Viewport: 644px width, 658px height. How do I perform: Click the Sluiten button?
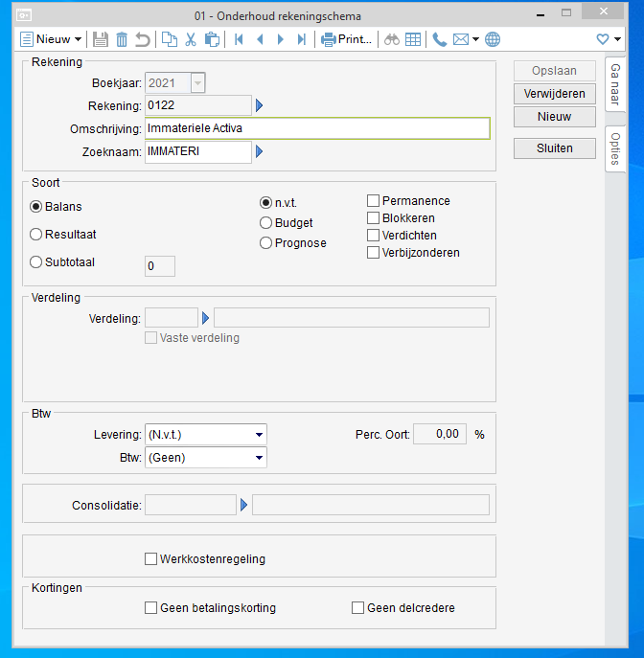[x=555, y=148]
